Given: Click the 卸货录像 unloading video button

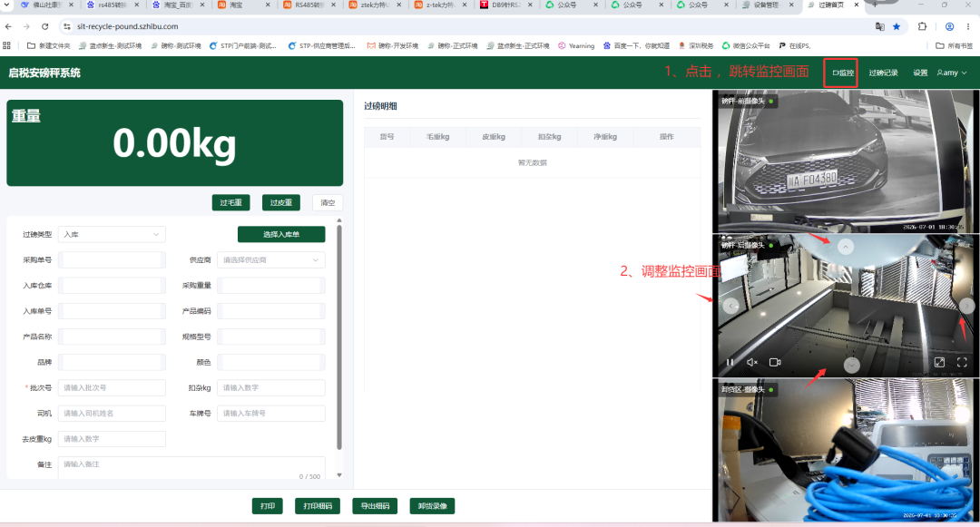Looking at the screenshot, I should (433, 506).
